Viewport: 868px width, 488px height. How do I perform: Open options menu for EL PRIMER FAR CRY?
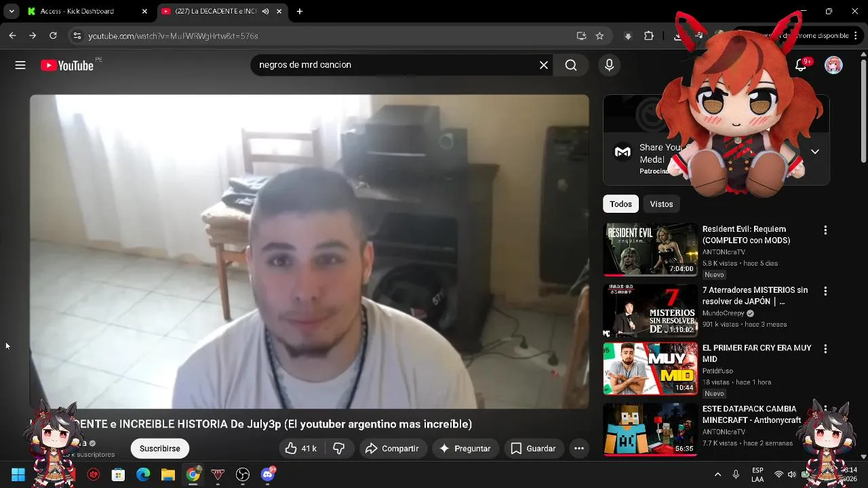click(x=825, y=349)
